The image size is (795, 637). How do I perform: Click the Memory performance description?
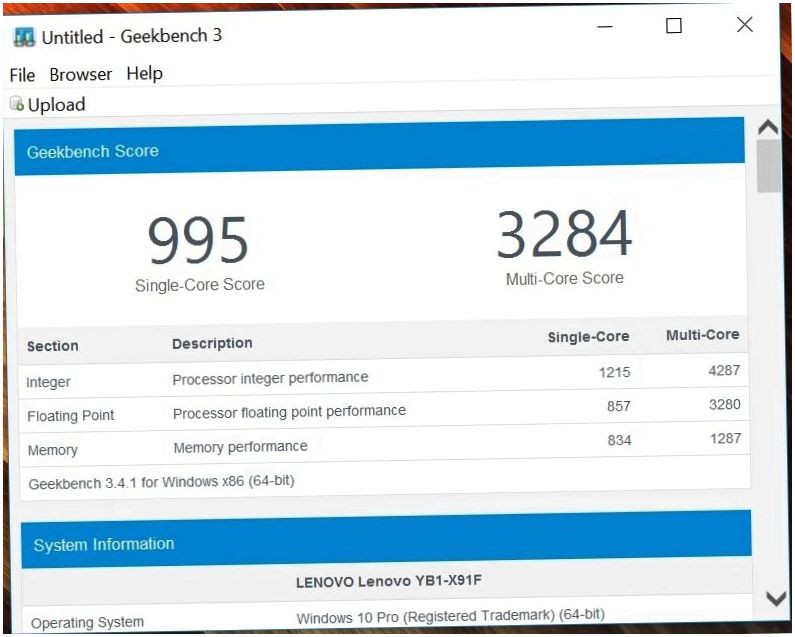point(240,447)
